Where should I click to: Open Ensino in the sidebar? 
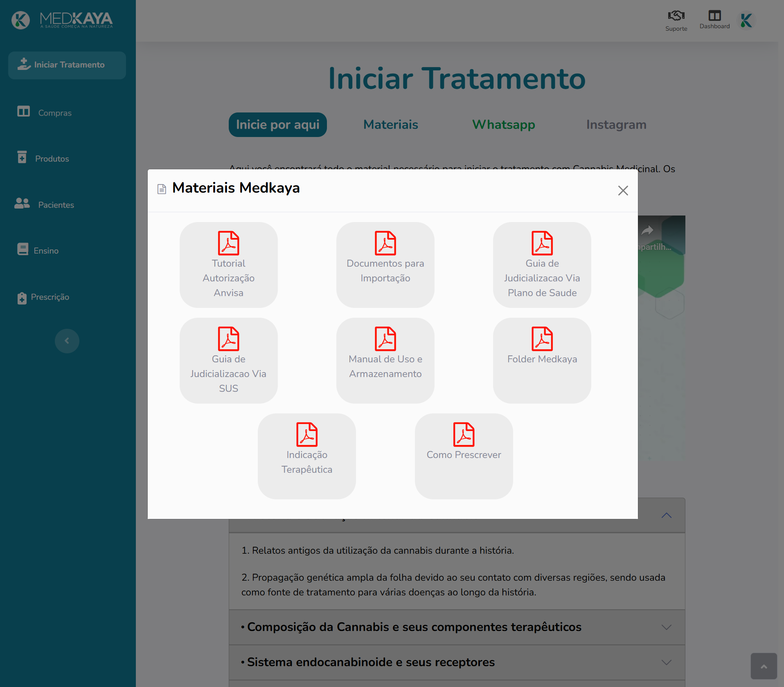(46, 251)
